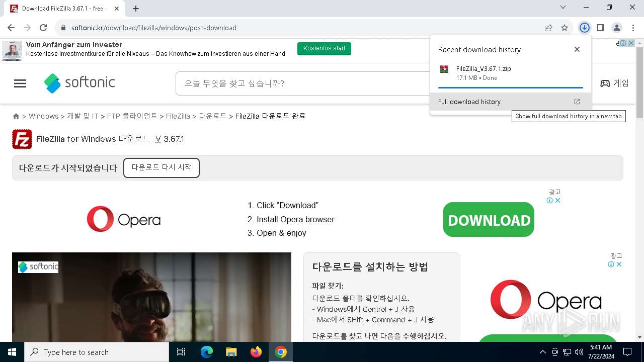
Task: Close the Opera sidebar ad
Action: click(619, 264)
